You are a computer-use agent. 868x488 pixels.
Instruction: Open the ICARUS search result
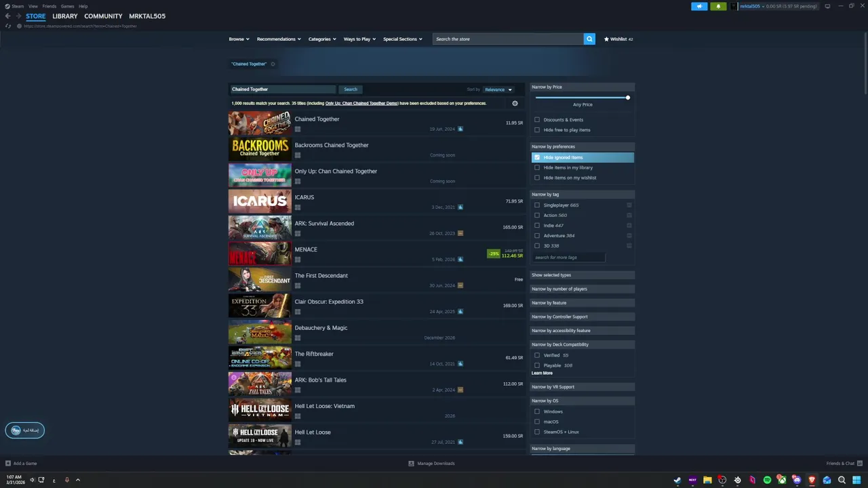376,202
